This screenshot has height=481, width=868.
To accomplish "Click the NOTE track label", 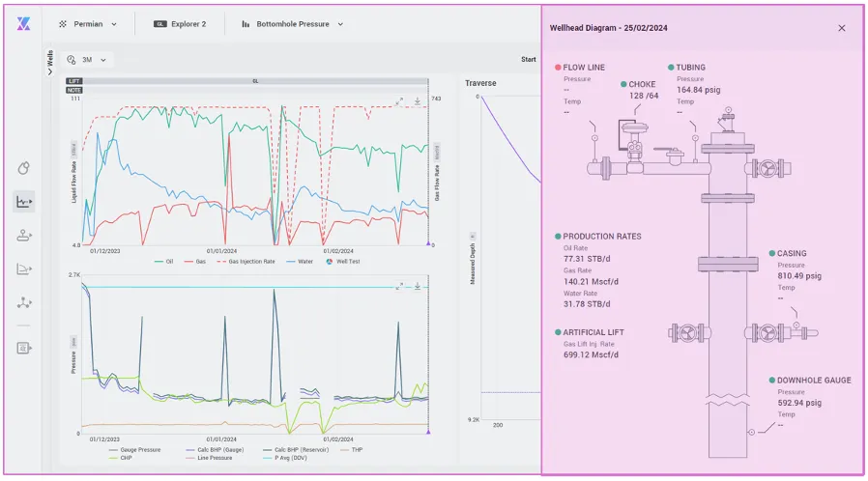I will coord(73,90).
